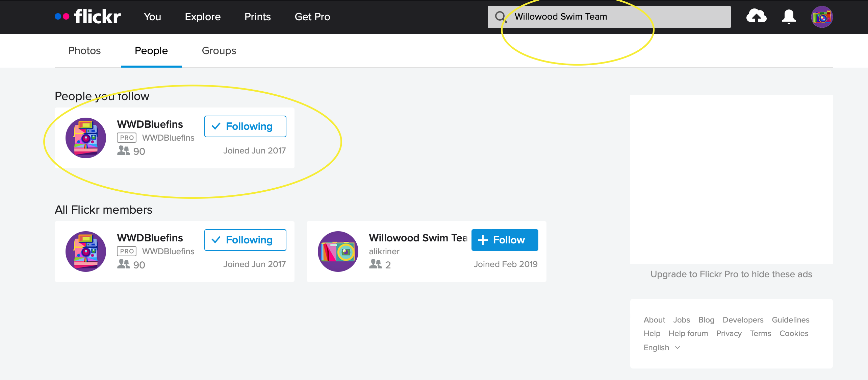The image size is (868, 380).
Task: Open the Willowood Swim Team avatar
Action: pos(338,252)
